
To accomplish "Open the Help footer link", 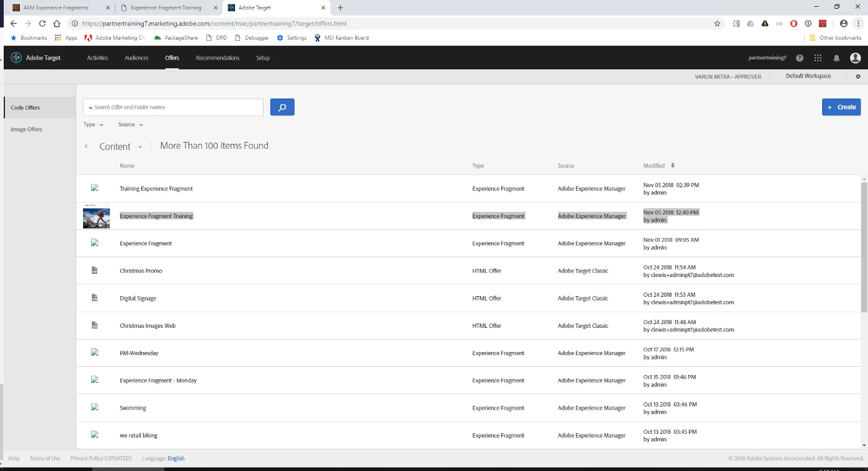I will tap(14, 459).
